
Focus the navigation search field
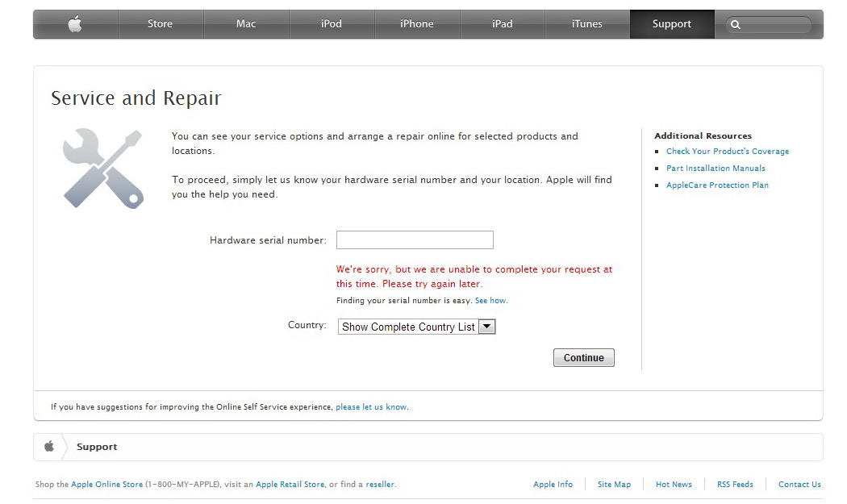[x=769, y=24]
